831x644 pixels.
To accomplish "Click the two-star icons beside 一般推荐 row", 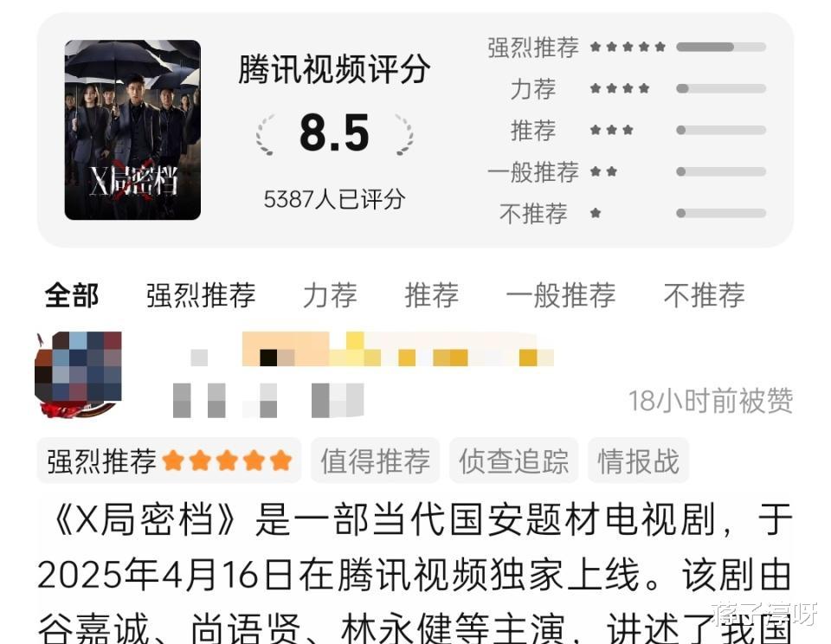I will click(x=603, y=171).
